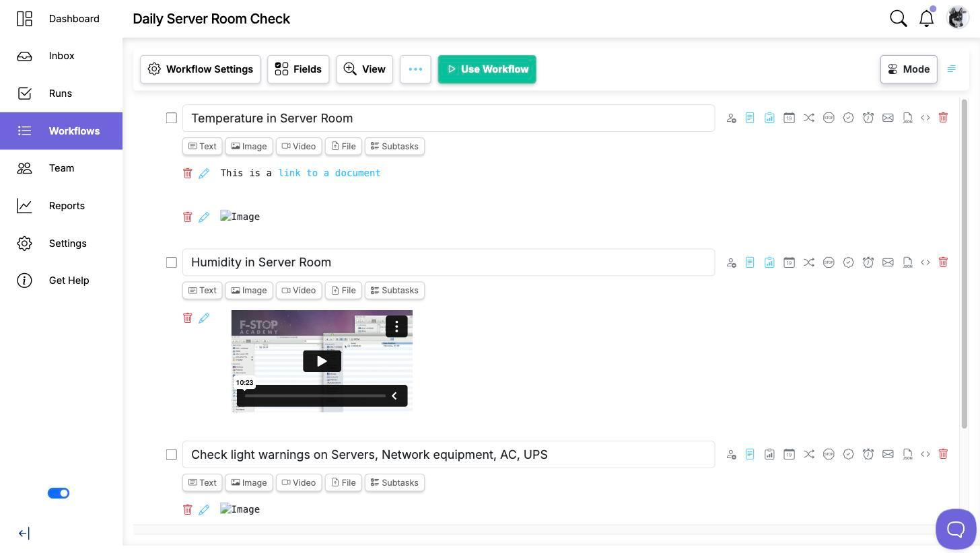Viewport: 980px width, 553px height.
Task: Click the Temperature in Server Room title field
Action: [x=448, y=118]
